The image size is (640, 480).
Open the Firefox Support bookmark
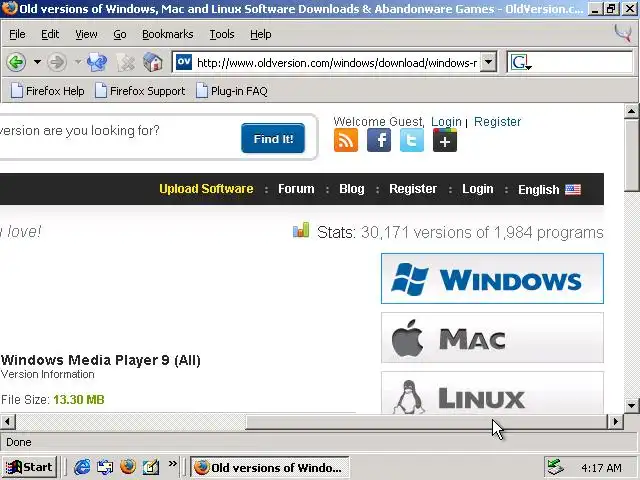click(x=140, y=91)
